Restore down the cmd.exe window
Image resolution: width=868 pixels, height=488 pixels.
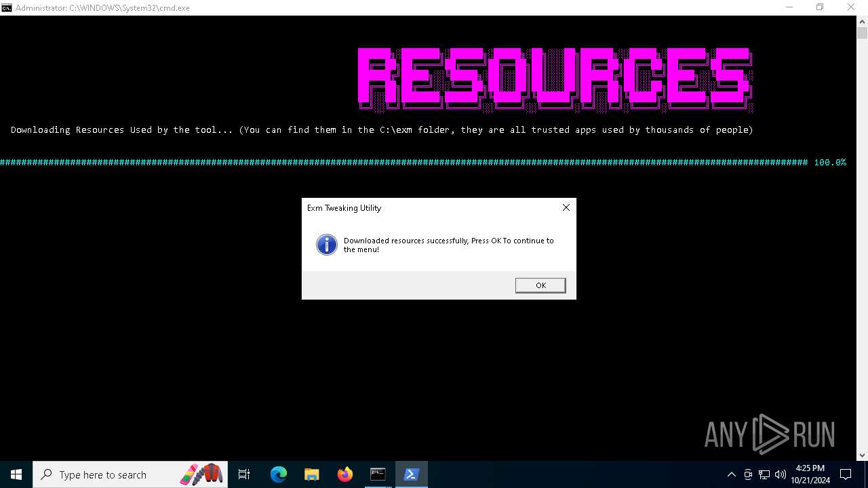[820, 7]
